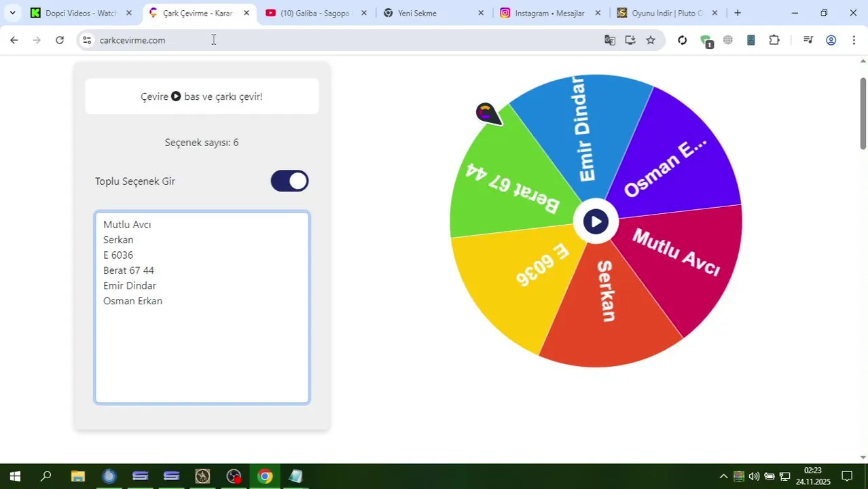Open the teal speaker extension

pos(751,40)
